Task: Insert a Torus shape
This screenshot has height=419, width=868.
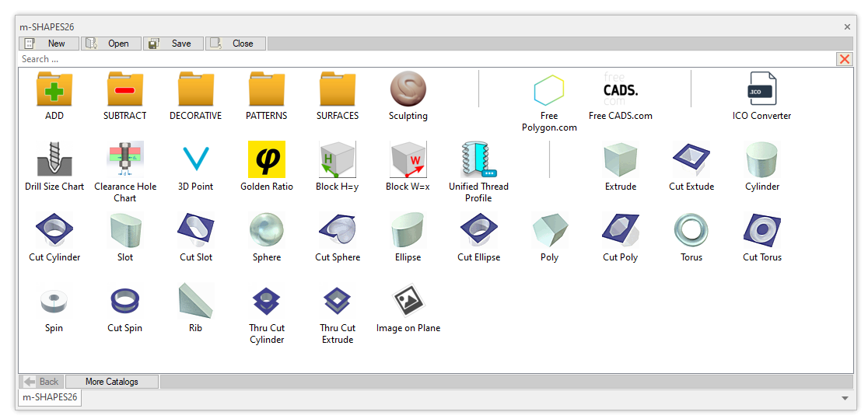Action: click(x=691, y=230)
